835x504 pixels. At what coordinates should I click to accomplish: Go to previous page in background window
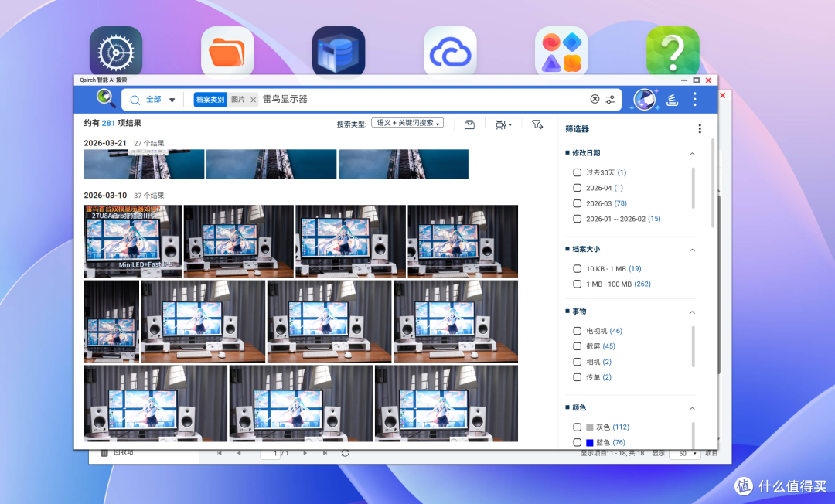coord(239,453)
